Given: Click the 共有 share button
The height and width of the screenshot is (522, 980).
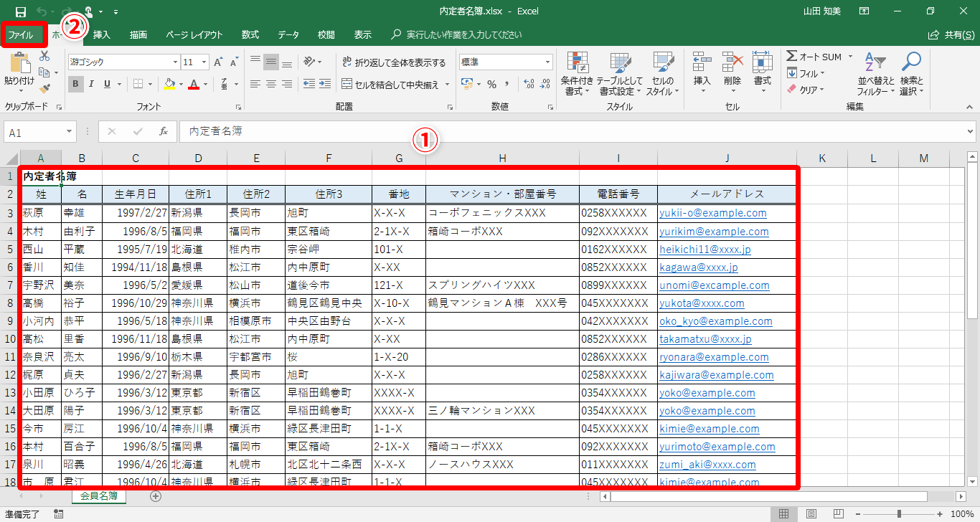Looking at the screenshot, I should (x=950, y=34).
